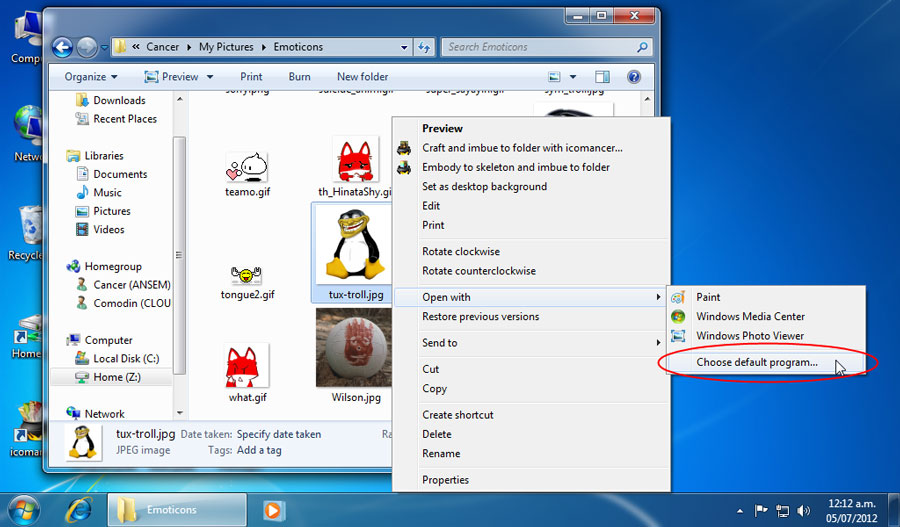Open with Paint
Image resolution: width=900 pixels, height=527 pixels.
708,297
